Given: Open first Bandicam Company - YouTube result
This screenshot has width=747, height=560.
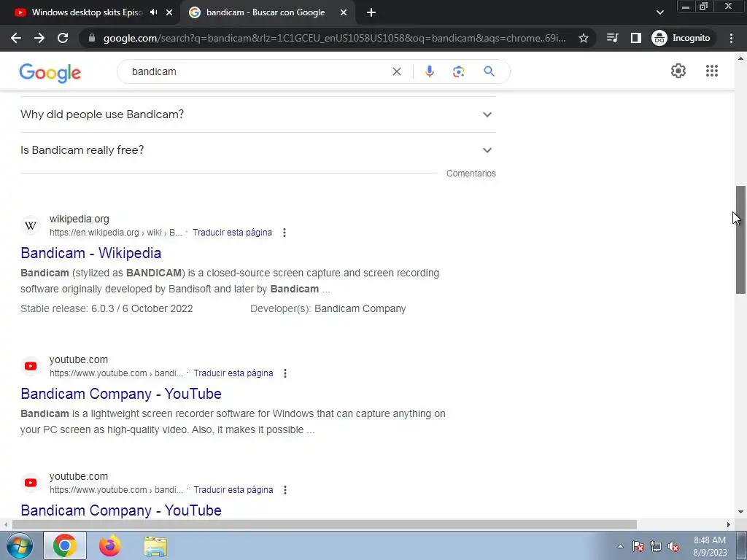Looking at the screenshot, I should 121,394.
